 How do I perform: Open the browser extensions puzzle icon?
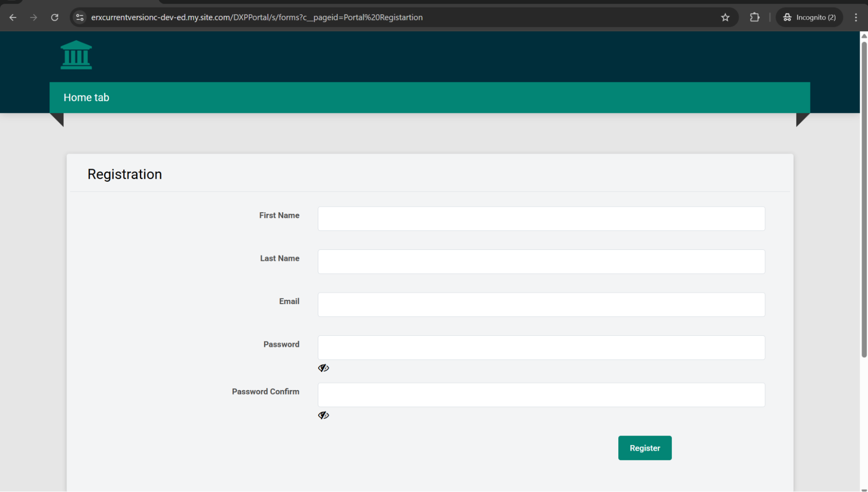(755, 17)
